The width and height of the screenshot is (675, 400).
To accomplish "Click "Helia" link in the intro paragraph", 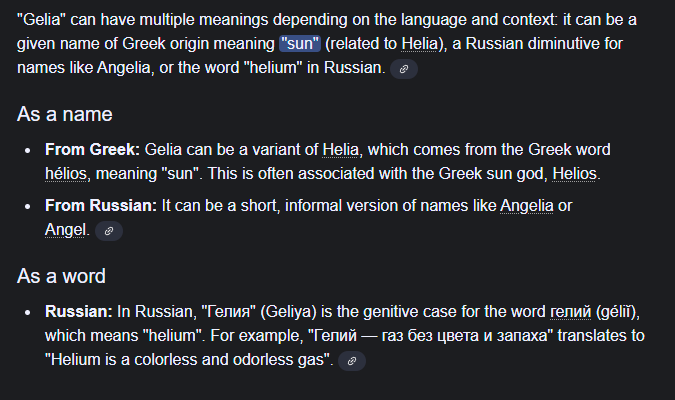I will click(420, 45).
